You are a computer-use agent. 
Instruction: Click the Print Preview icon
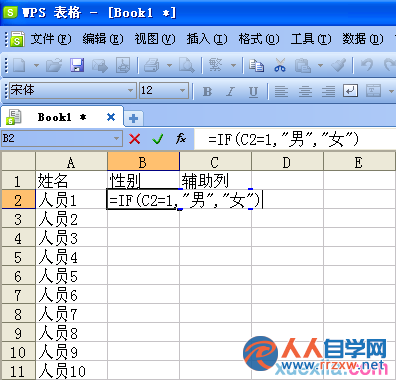pyautogui.click(x=186, y=65)
